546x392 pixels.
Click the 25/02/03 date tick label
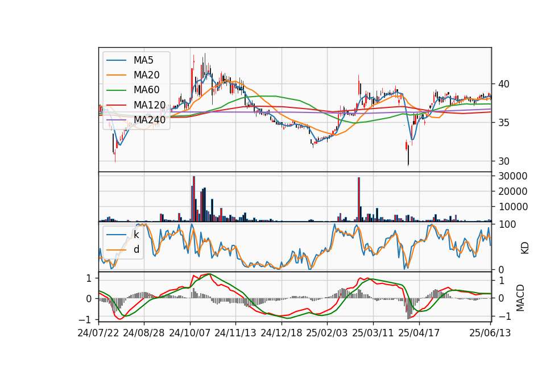coord(327,333)
